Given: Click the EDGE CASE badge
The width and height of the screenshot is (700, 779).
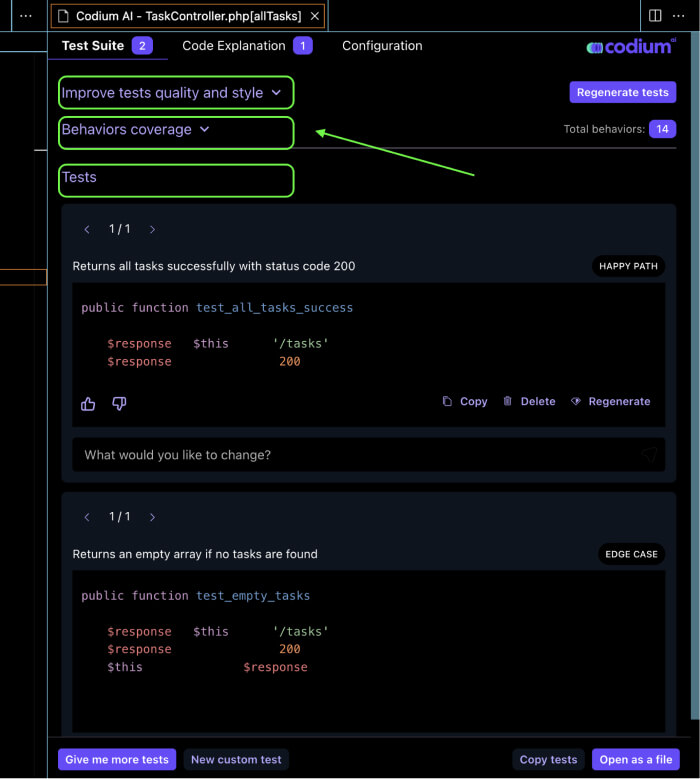Looking at the screenshot, I should (x=631, y=554).
